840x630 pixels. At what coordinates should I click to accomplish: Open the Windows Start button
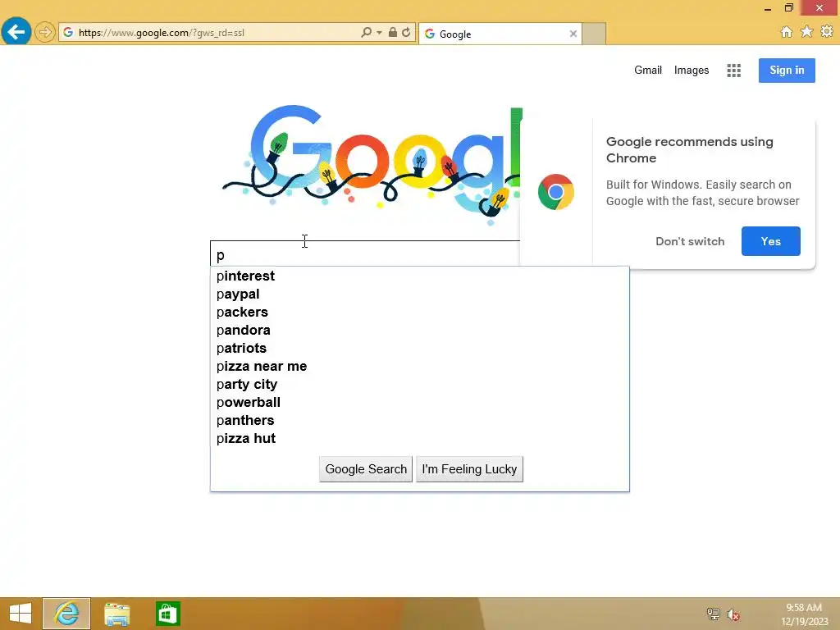pos(21,614)
